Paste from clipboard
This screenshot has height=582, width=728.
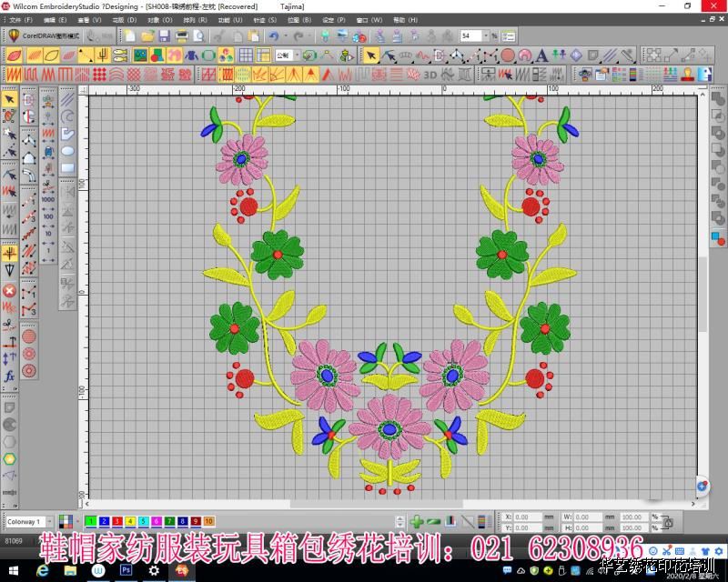(254, 35)
